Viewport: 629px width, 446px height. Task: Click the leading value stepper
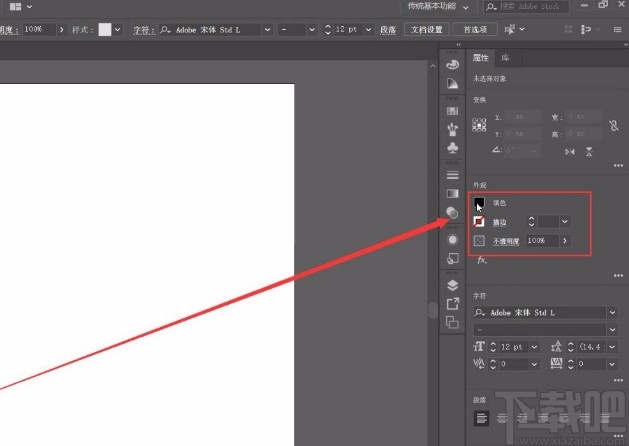click(570, 347)
